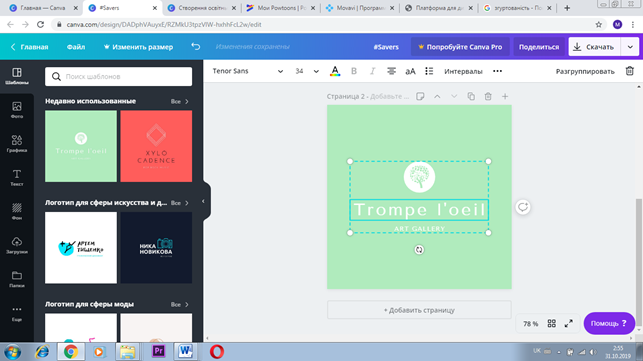Open the Text sidebar panel

coord(17,178)
